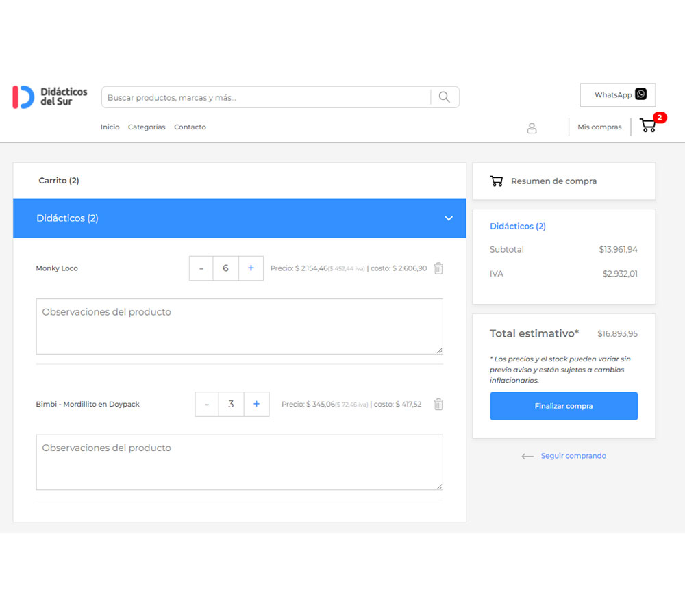Image resolution: width=685 pixels, height=616 pixels.
Task: Click the IVA value $2.932,01
Action: point(620,274)
